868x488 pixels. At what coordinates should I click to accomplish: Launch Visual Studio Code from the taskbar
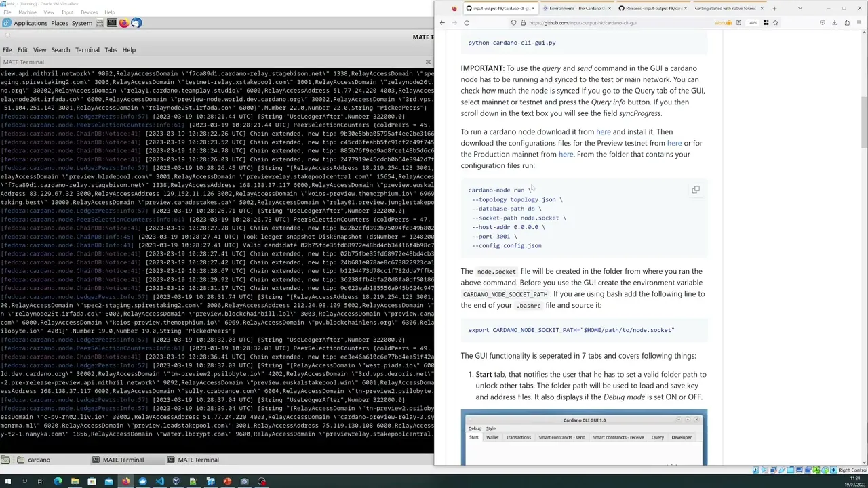tap(159, 482)
